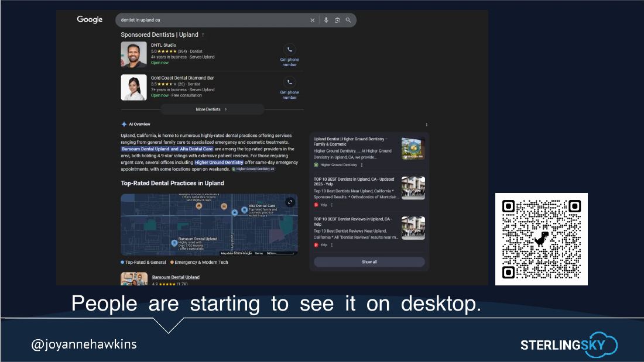Open the options dots beside Sponsored Dentists
The height and width of the screenshot is (362, 644).
(x=203, y=35)
